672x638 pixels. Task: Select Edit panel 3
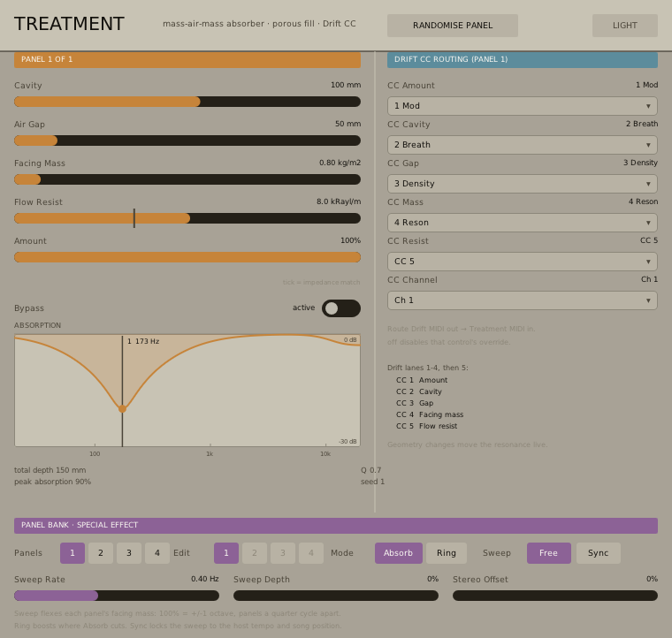coord(283,553)
